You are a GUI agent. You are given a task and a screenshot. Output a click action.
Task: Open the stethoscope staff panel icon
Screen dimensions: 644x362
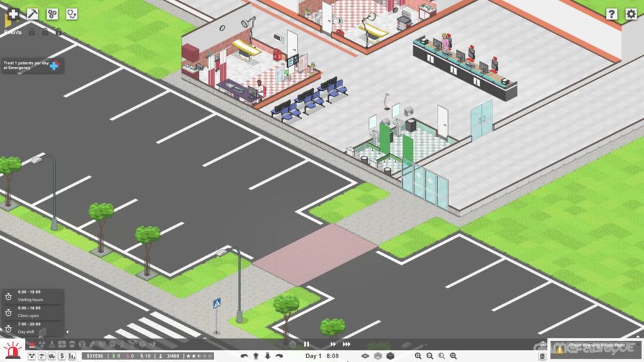pos(72,14)
